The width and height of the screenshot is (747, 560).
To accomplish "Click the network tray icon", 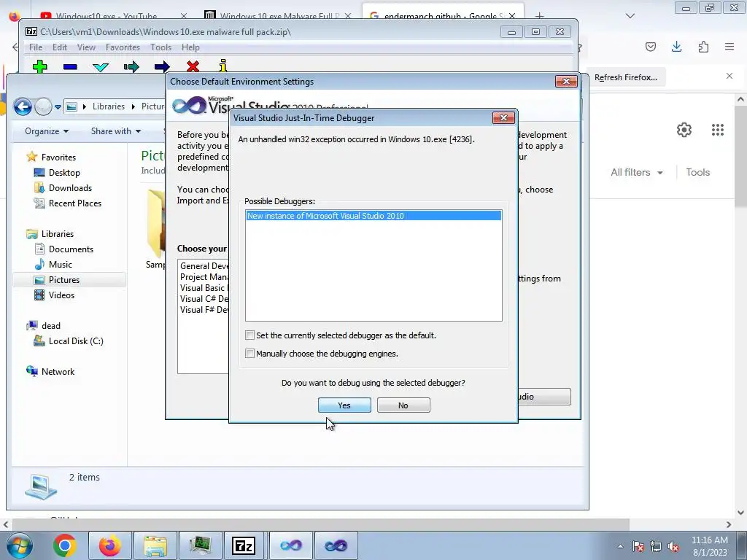I will [656, 547].
